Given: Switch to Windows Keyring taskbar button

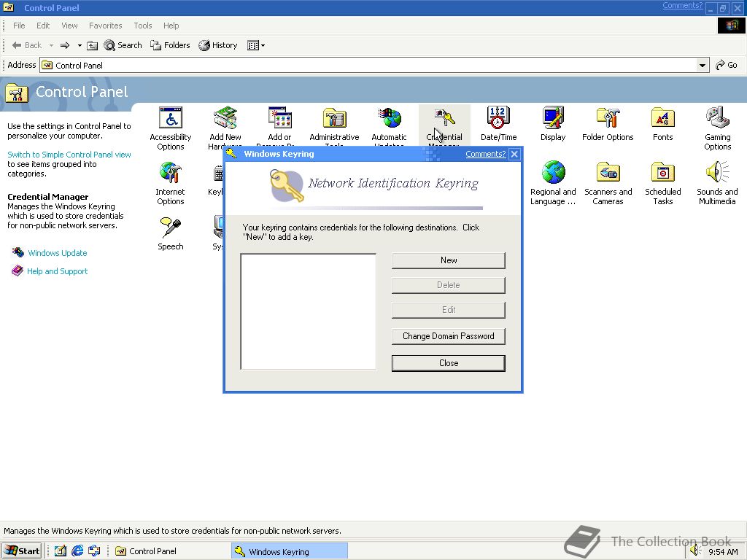Looking at the screenshot, I should [290, 551].
